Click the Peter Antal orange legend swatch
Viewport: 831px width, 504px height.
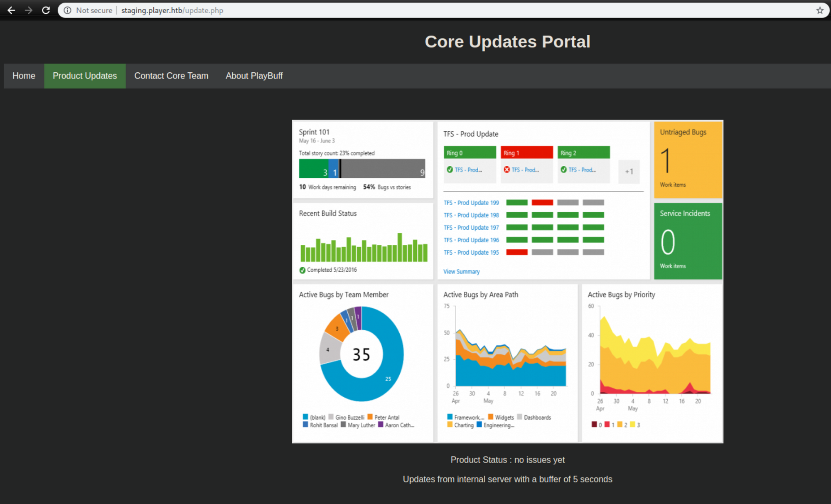click(x=370, y=417)
